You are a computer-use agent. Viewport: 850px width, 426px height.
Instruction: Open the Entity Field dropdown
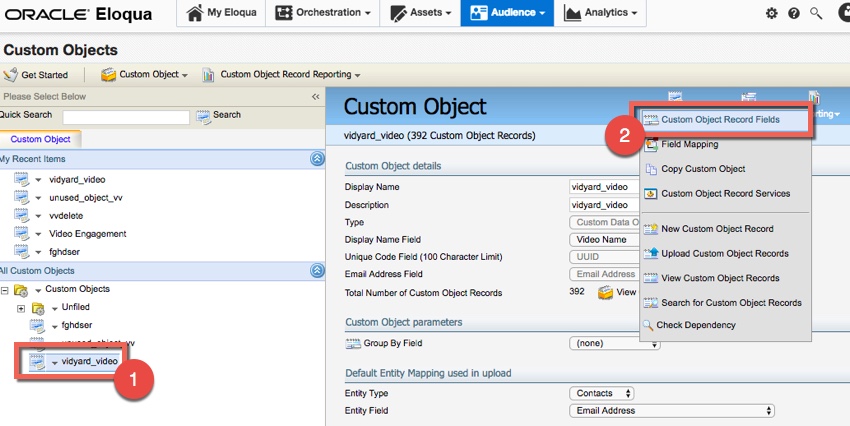click(x=672, y=411)
